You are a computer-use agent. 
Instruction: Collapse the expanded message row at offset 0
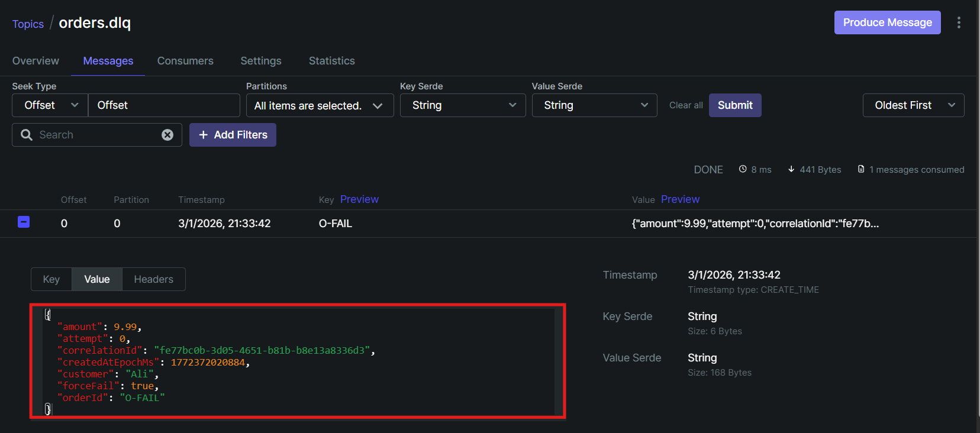(x=24, y=222)
